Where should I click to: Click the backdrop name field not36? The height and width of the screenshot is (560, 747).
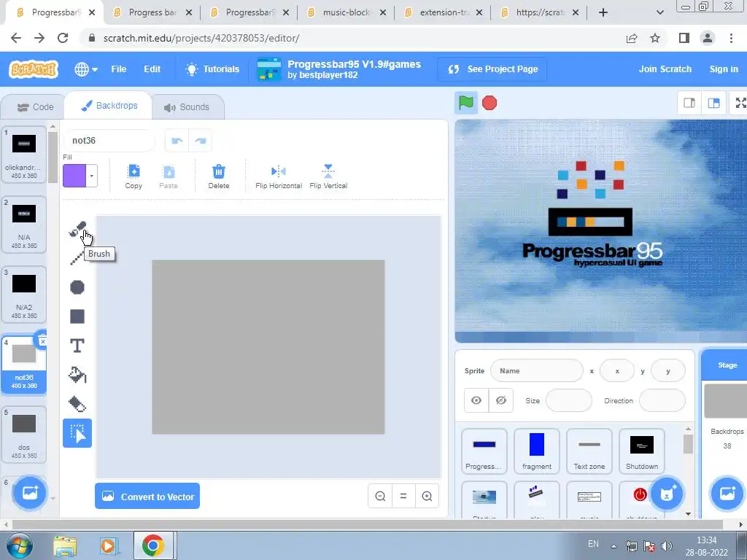pyautogui.click(x=109, y=141)
